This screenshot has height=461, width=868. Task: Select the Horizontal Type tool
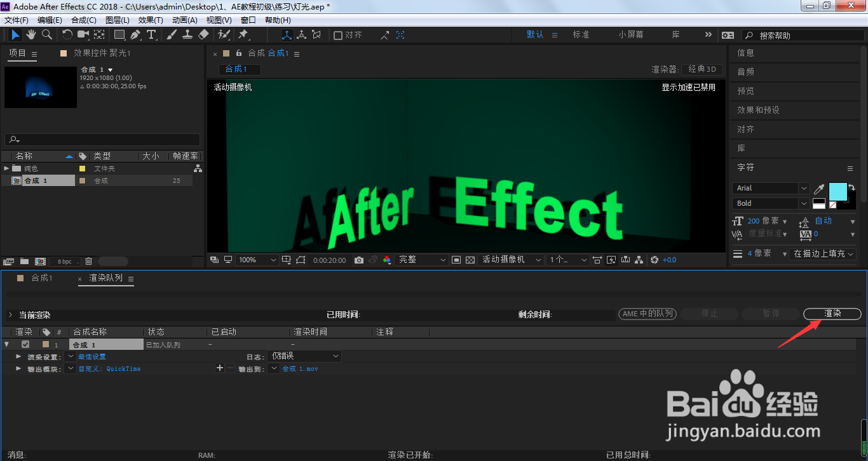click(x=151, y=35)
